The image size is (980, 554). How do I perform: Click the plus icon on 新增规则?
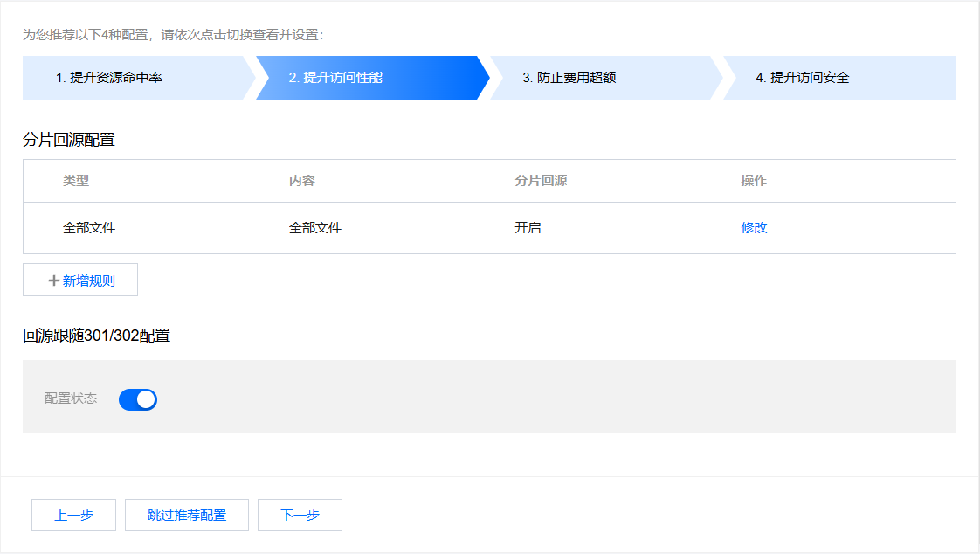(x=54, y=280)
